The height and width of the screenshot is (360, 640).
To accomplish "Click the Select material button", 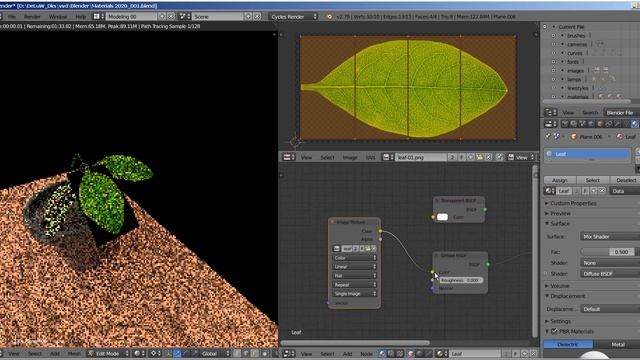I will pyautogui.click(x=593, y=180).
